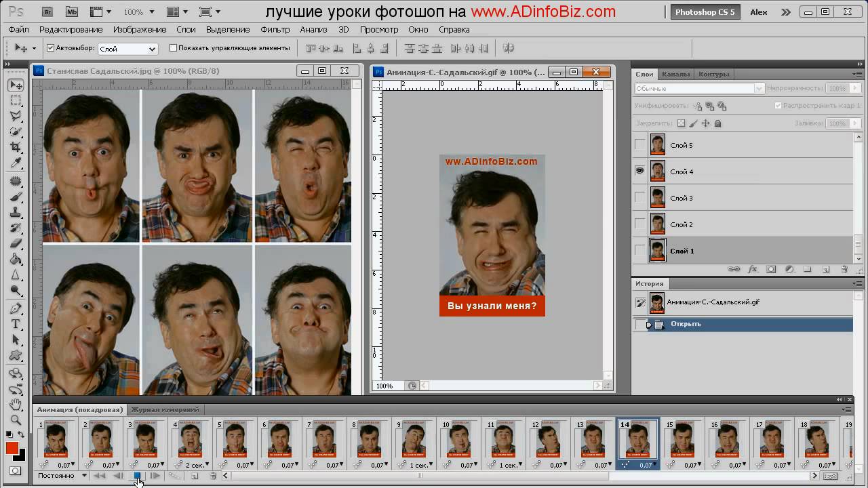868x488 pixels.
Task: Open Photoshop CS 5 workspace switcher
Action: (x=705, y=12)
